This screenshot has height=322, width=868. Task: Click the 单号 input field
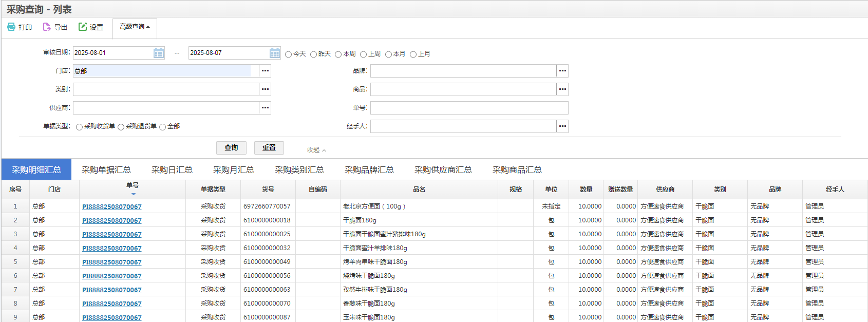(x=469, y=108)
